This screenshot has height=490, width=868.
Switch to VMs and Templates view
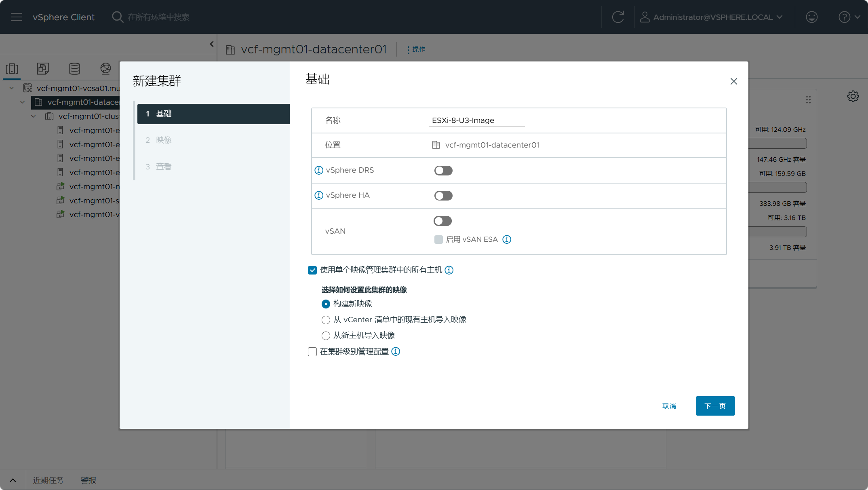tap(43, 69)
